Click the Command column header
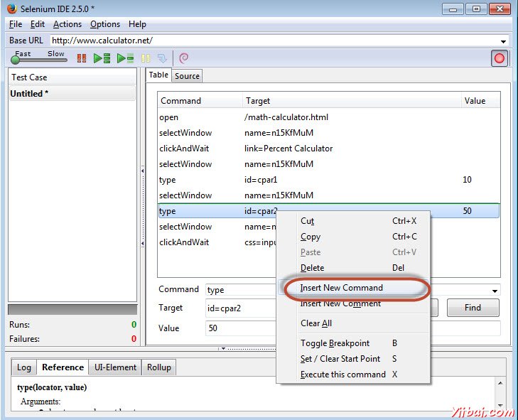 (x=200, y=101)
